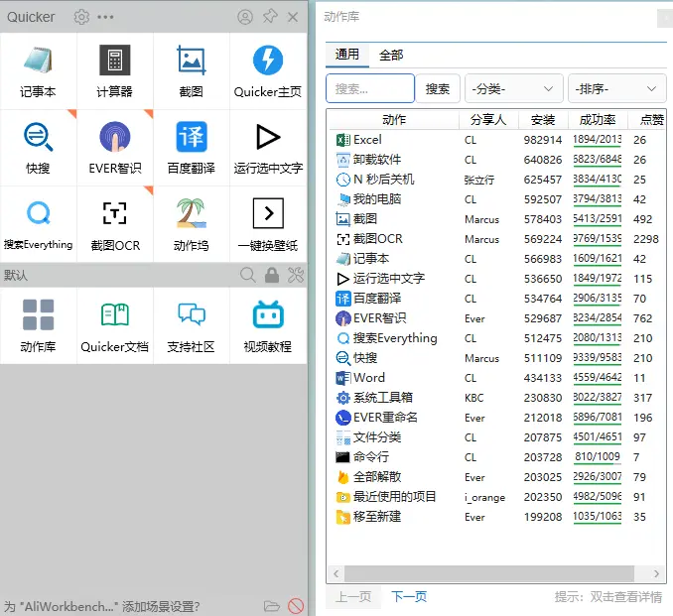Viewport: 673px width, 616px height.
Task: Click the 搜索 button
Action: [438, 88]
